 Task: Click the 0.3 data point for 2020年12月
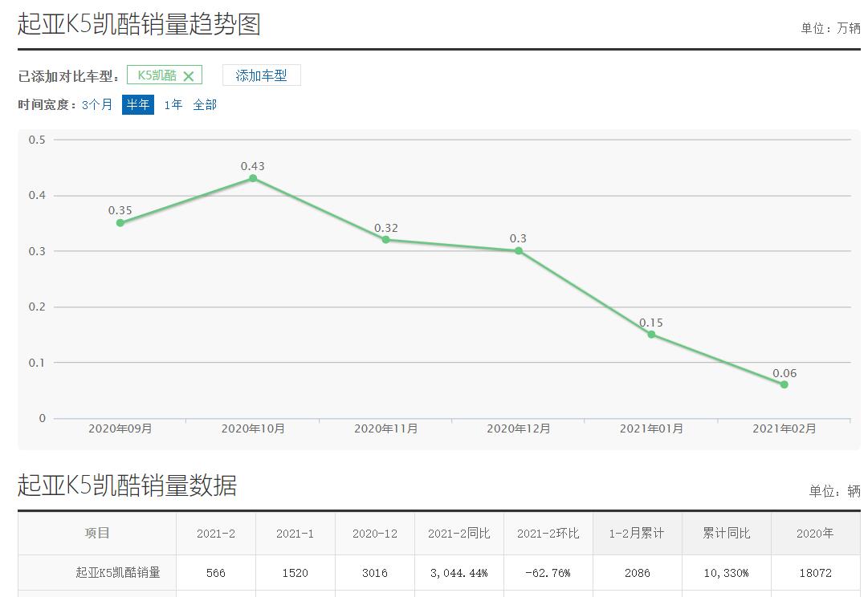tap(519, 250)
